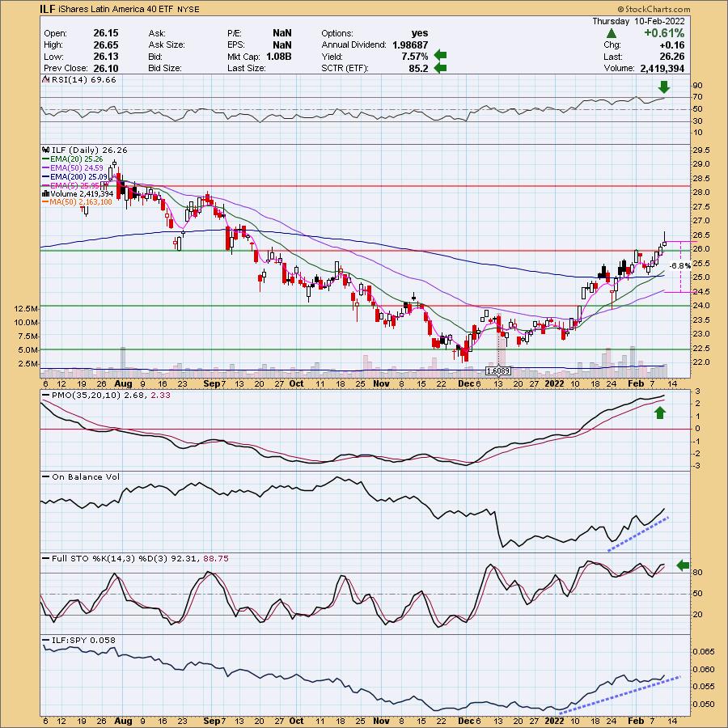Image resolution: width=728 pixels, height=728 pixels.
Task: Click the NYSE exchange label
Action: click(188, 9)
